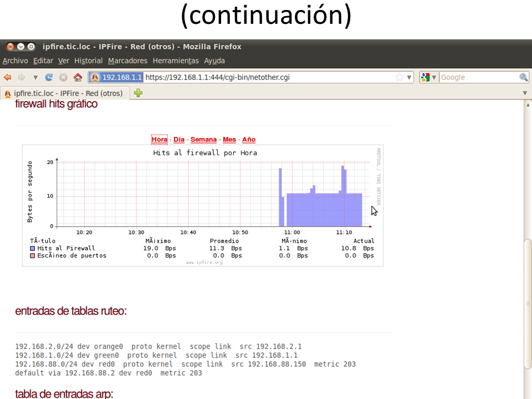Open the Marcadores menu
The width and height of the screenshot is (532, 399).
click(x=127, y=61)
